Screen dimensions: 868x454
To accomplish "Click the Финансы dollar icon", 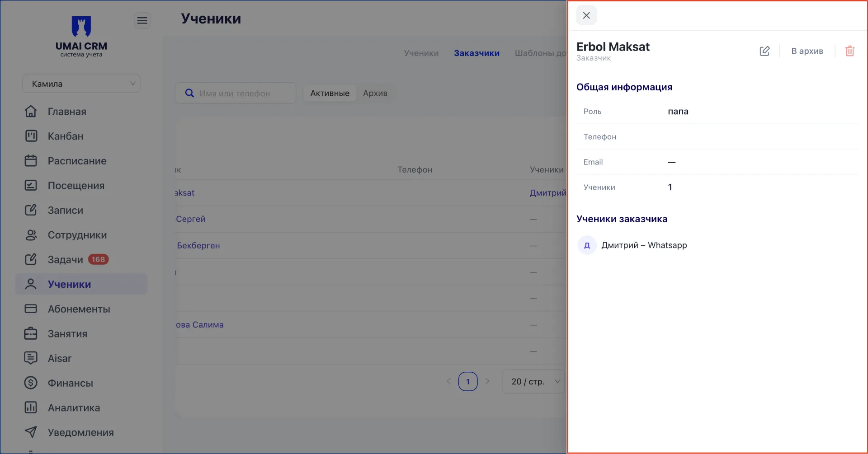I will (x=31, y=383).
